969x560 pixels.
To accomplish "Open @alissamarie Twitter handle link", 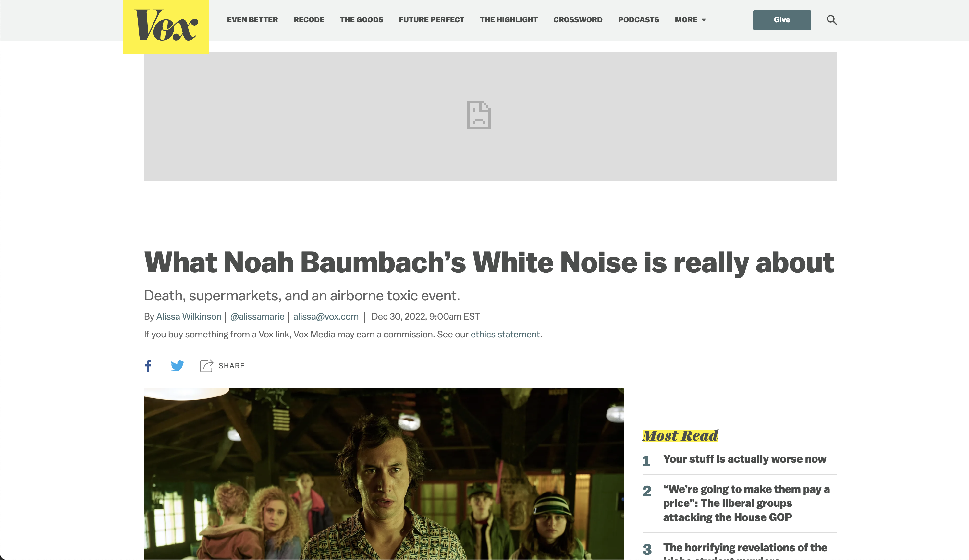I will coord(257,317).
